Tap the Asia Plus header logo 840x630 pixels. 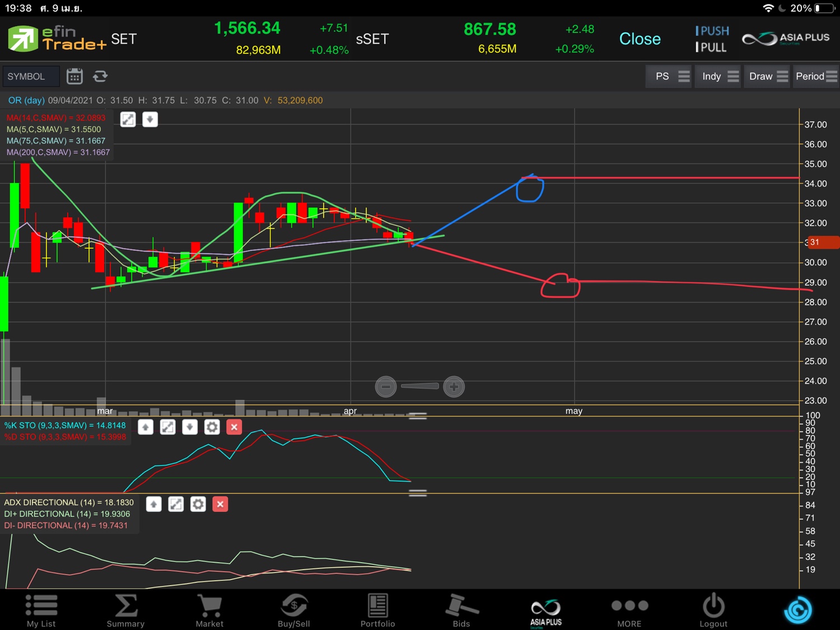pyautogui.click(x=786, y=38)
